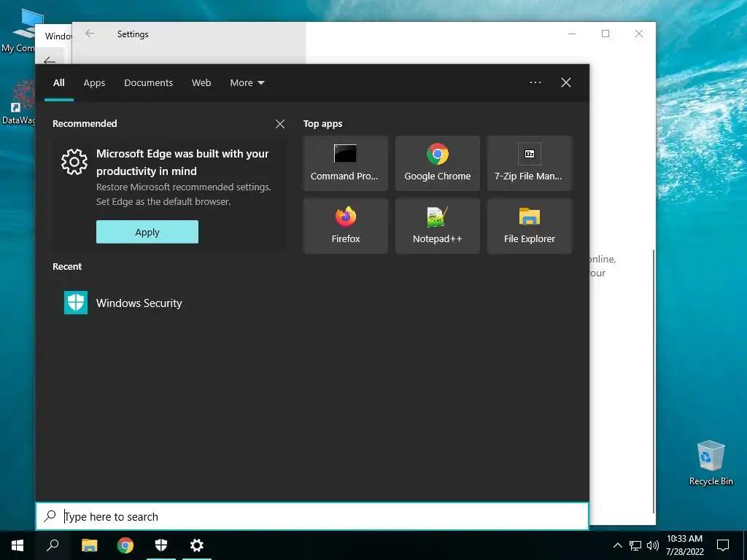747x560 pixels.
Task: Click the magnifier icon in search box
Action: pyautogui.click(x=50, y=516)
